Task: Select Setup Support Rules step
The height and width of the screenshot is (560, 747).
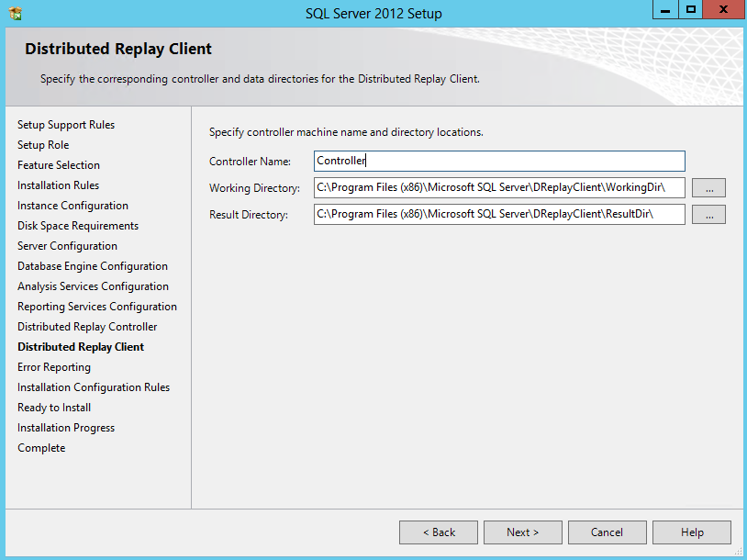Action: coord(66,125)
